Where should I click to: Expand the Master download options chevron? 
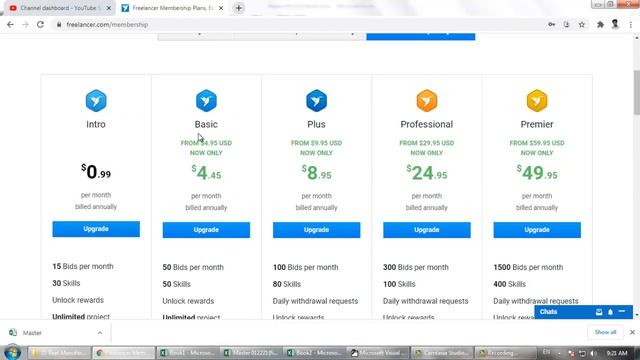(100, 333)
